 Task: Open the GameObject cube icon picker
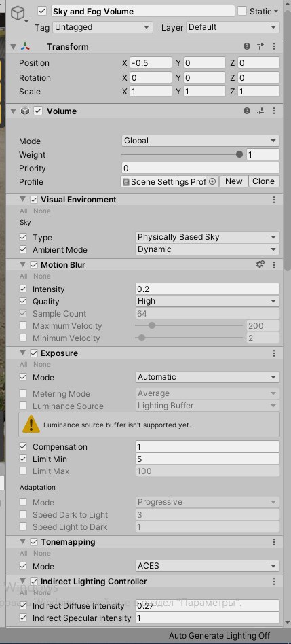(19, 15)
